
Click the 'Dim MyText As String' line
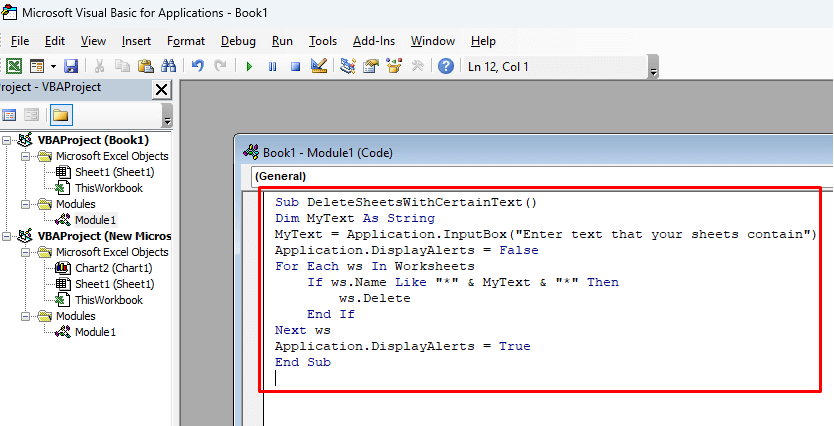click(x=355, y=219)
